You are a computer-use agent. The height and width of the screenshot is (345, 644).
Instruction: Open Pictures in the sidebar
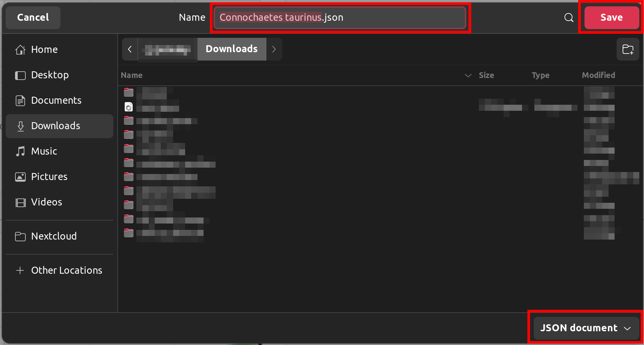59,177
